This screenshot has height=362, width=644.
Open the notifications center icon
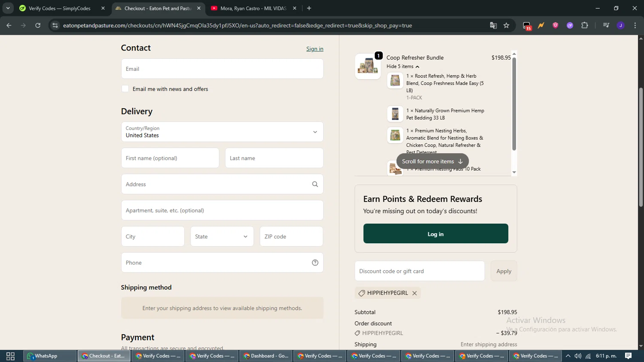[629, 356]
